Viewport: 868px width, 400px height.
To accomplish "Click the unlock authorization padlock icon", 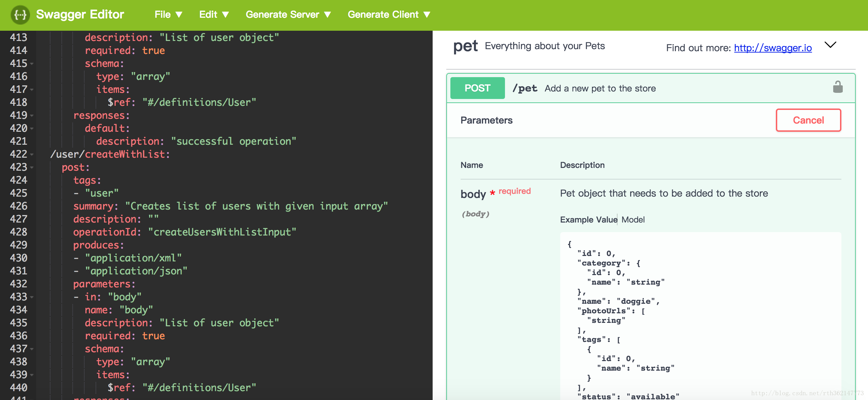I will (x=838, y=87).
